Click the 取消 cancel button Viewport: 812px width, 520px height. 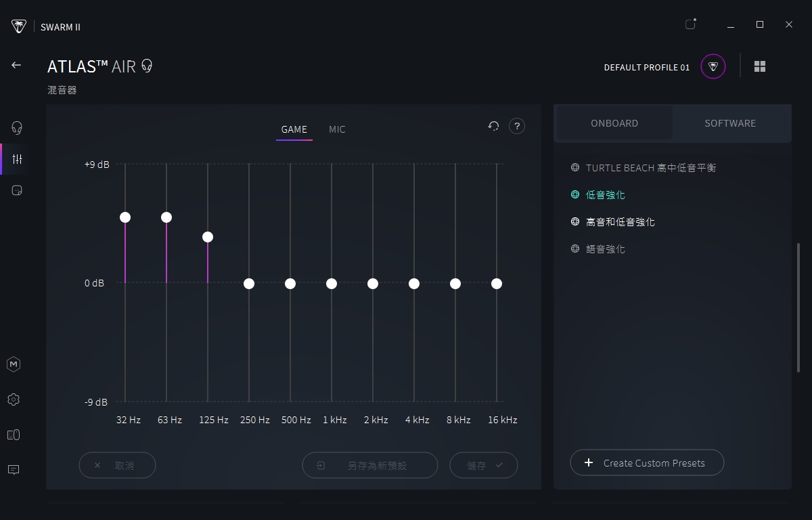(117, 465)
